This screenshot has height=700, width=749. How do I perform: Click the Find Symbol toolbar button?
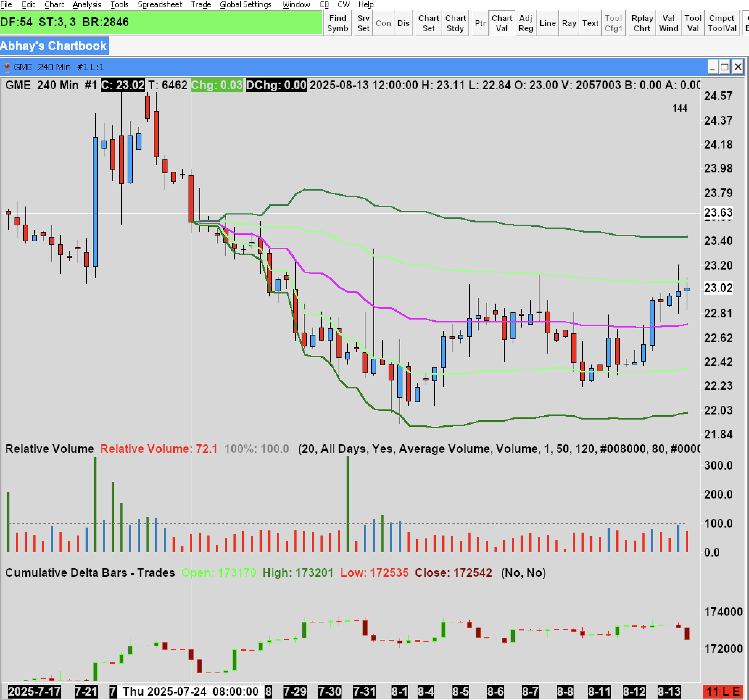[x=337, y=23]
